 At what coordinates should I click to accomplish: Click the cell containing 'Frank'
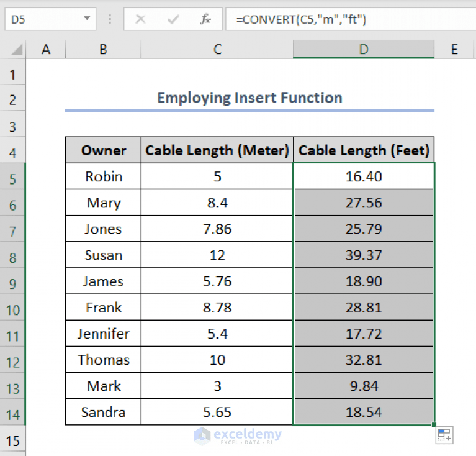pyautogui.click(x=103, y=307)
